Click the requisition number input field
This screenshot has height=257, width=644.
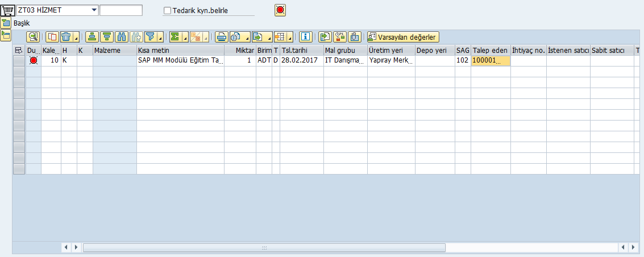coord(121,10)
